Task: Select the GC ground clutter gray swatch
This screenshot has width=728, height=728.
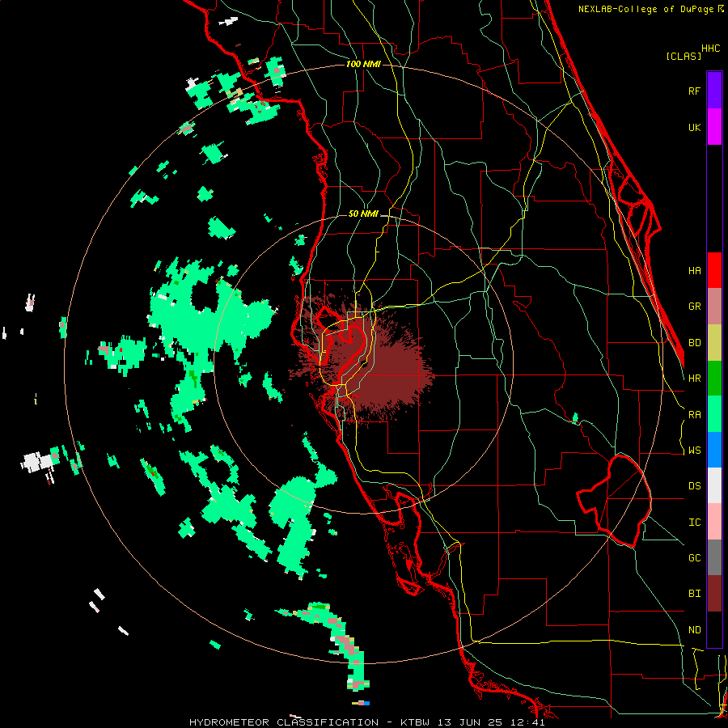Action: pyautogui.click(x=714, y=557)
